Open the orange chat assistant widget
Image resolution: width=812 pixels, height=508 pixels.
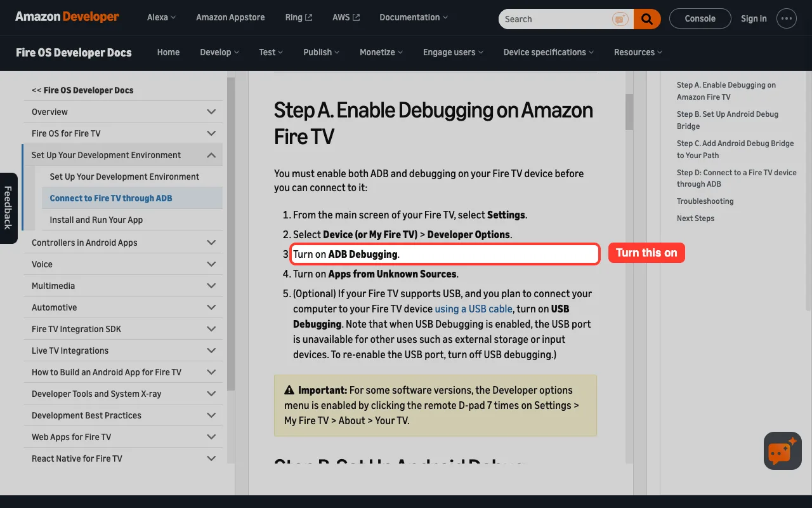783,451
